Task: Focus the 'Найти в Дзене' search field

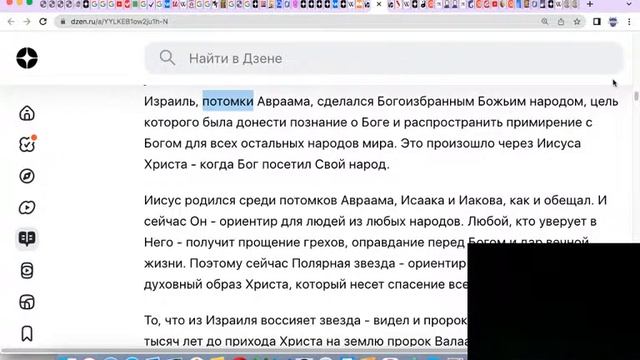Action: point(384,58)
